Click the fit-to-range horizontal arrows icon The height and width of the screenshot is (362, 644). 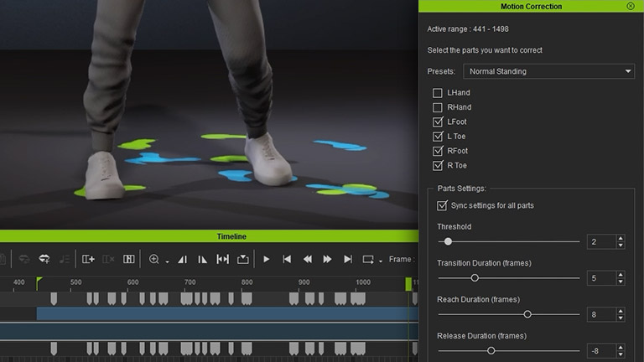222,260
